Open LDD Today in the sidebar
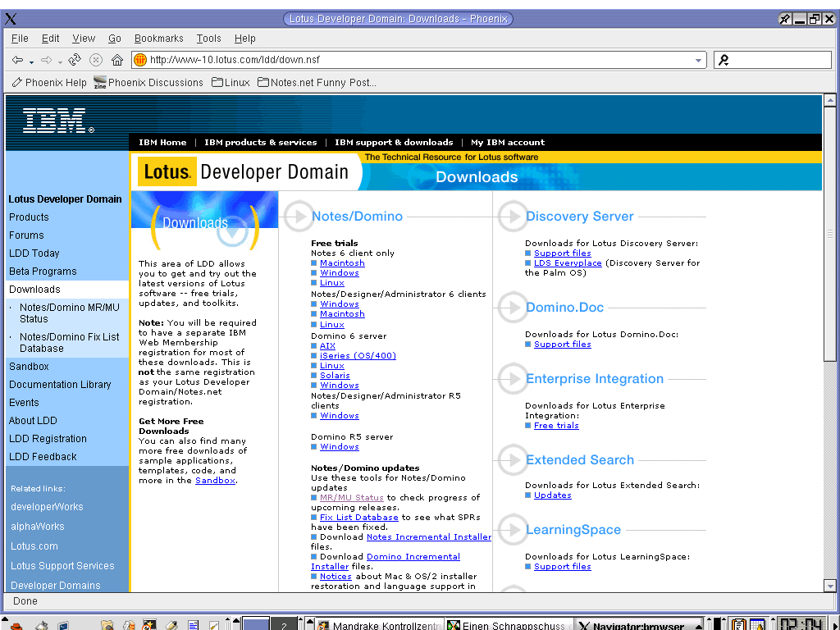The image size is (840, 630). (x=34, y=253)
